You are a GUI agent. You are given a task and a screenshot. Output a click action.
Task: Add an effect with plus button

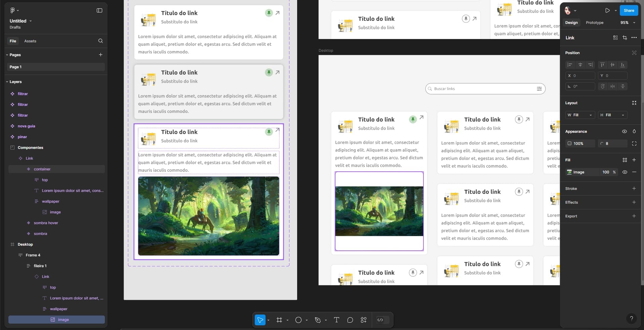tap(634, 202)
